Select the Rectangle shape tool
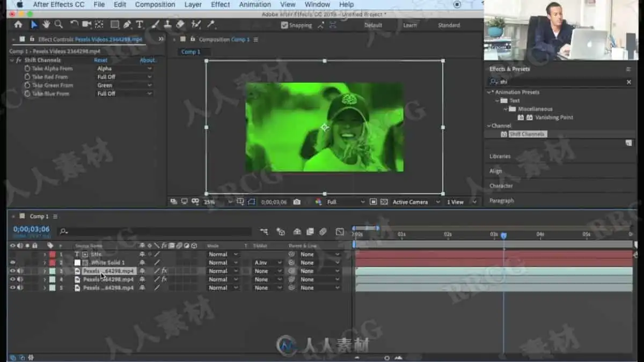The image size is (644, 362). pos(115,25)
